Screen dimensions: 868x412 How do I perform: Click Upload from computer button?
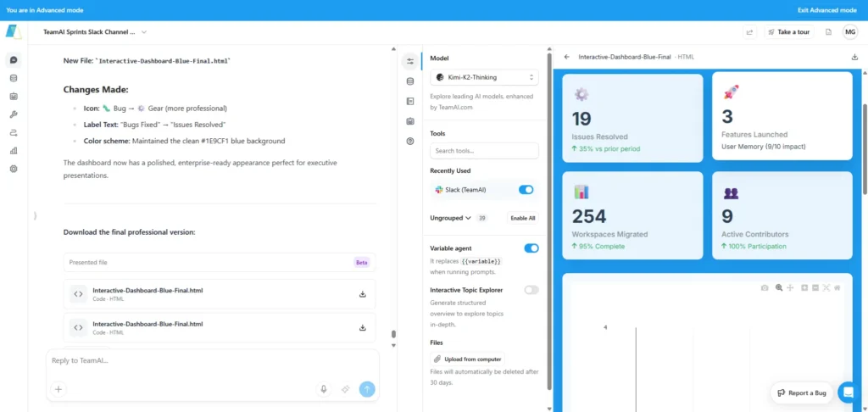[468, 359]
